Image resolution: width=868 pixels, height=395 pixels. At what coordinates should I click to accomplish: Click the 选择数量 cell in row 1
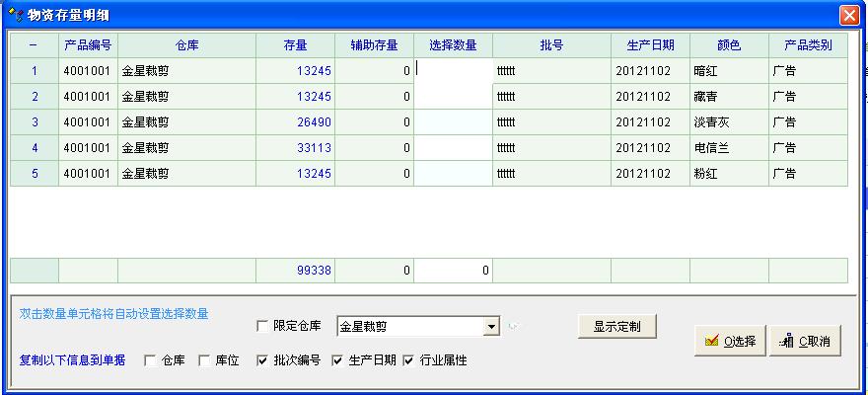(x=453, y=71)
